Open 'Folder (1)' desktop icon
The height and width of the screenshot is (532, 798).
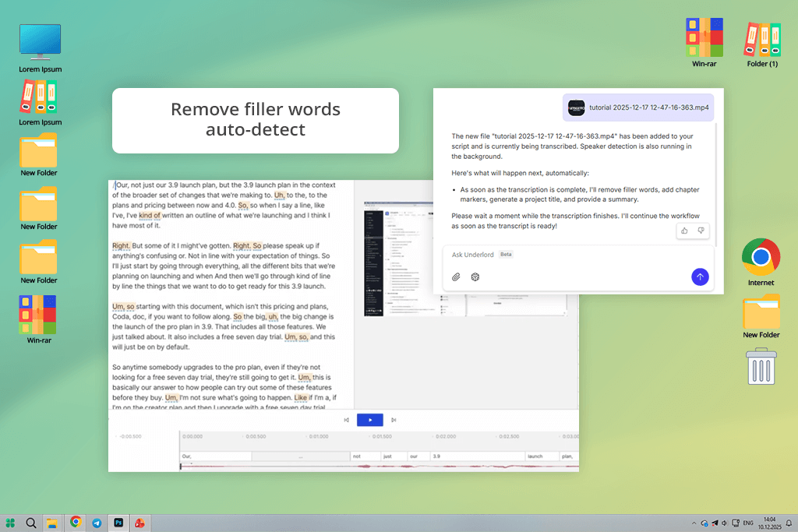[x=762, y=44]
